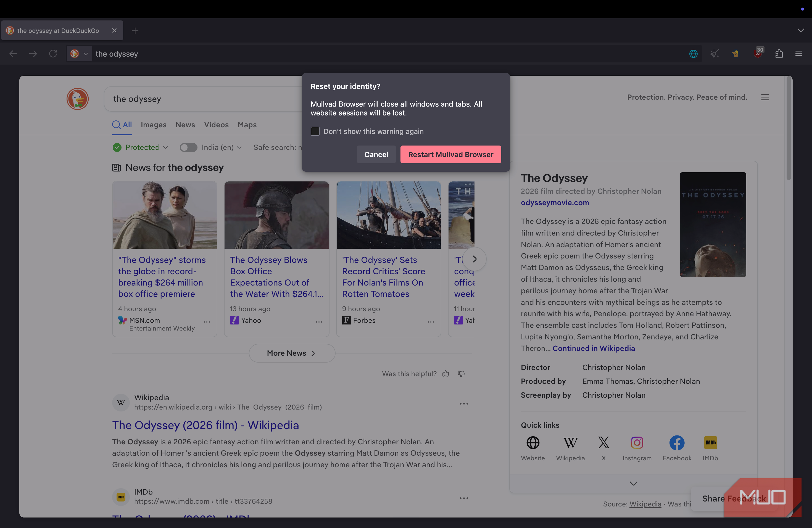Image resolution: width=812 pixels, height=528 pixels.
Task: Click the More News button
Action: pyautogui.click(x=292, y=353)
